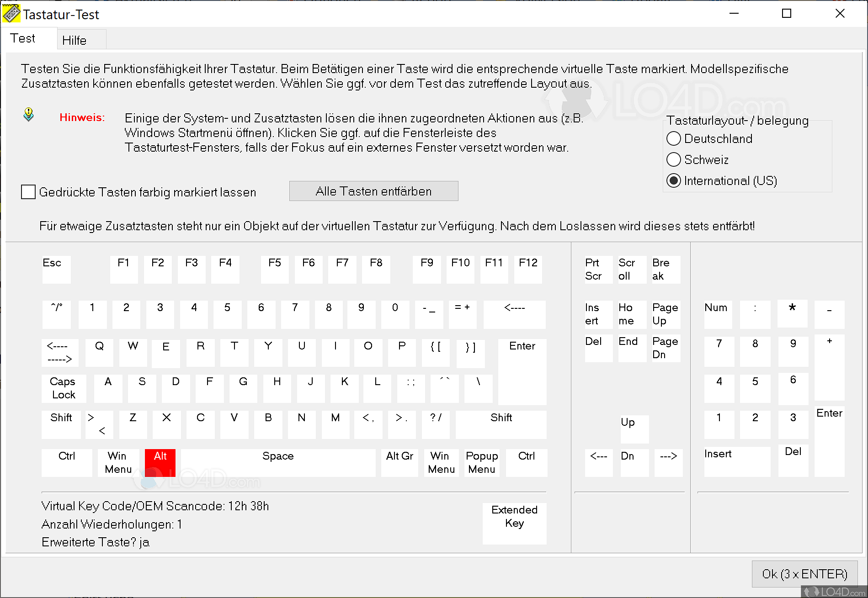Click the Virtual Key Code/OEM Scancode text
Viewport: 868px width, 598px height.
155,506
